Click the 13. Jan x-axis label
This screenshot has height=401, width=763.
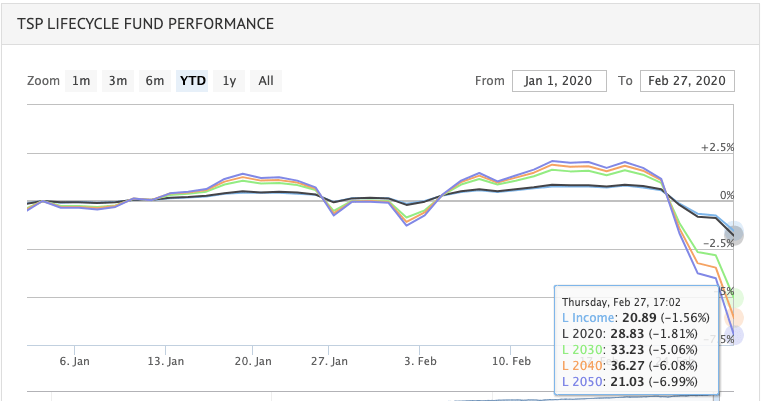[x=164, y=361]
